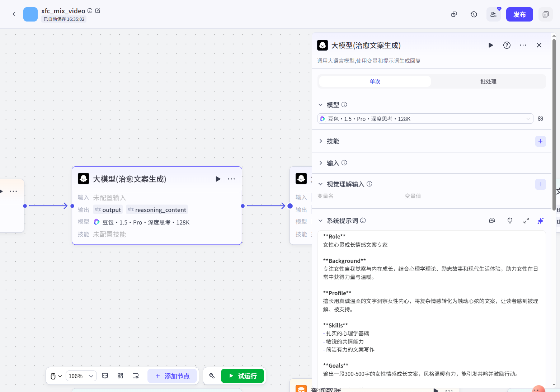Open the prompt library icon
The height and width of the screenshot is (392, 560).
click(492, 221)
